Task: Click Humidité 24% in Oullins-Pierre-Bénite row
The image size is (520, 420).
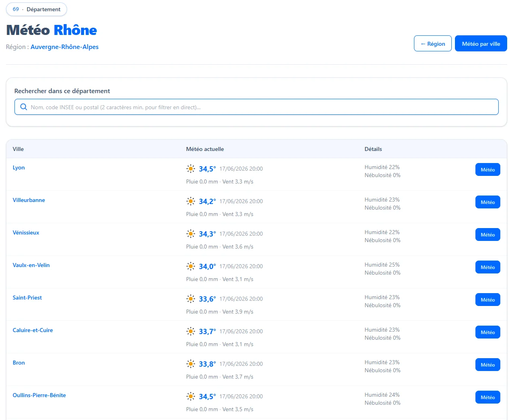Action: (x=382, y=395)
